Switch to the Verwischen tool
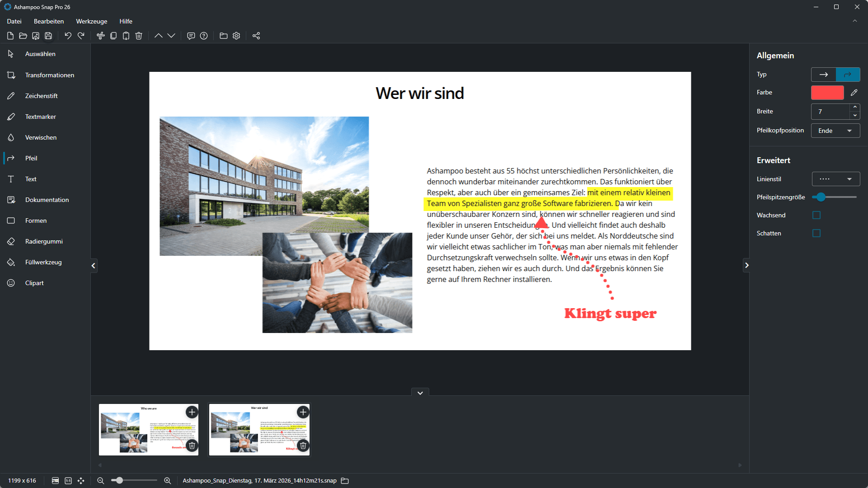The height and width of the screenshot is (488, 868). point(41,137)
